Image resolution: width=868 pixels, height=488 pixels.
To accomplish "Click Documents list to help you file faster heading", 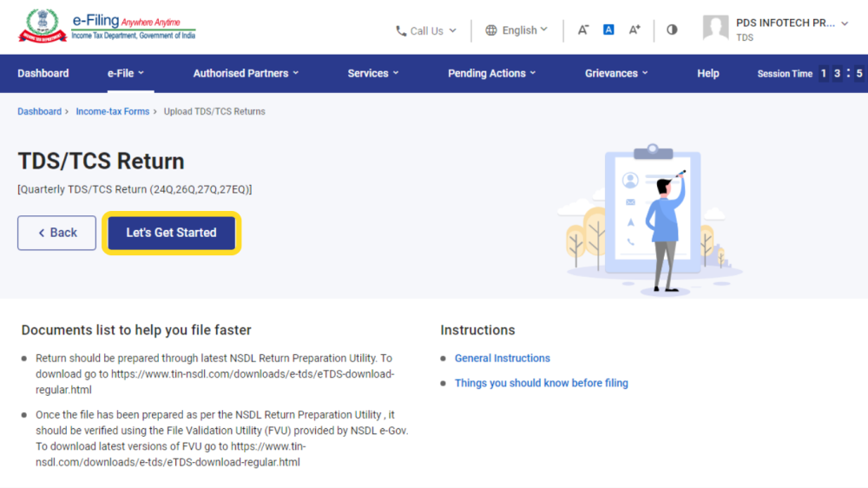I will tap(136, 330).
